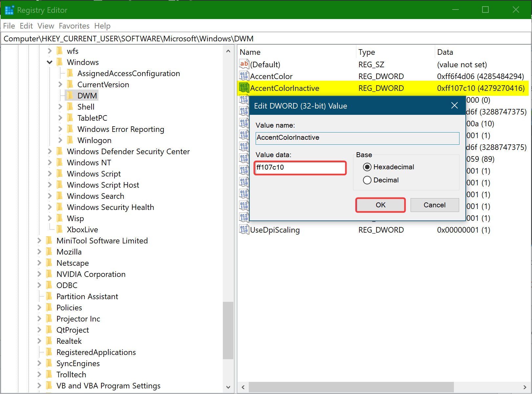Expand the CurrentVersion key
The image size is (532, 394).
coord(60,84)
